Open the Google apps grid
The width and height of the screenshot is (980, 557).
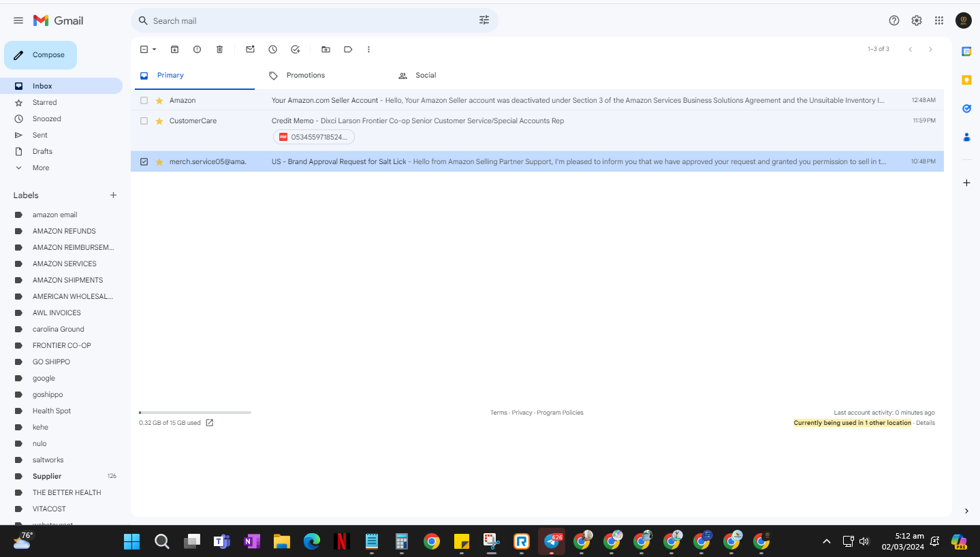click(x=939, y=20)
